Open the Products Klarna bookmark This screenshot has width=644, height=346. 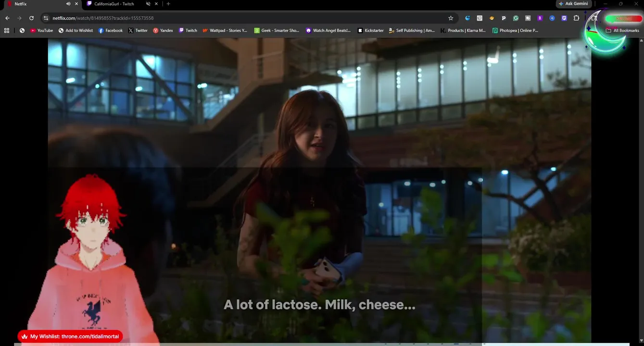point(463,30)
